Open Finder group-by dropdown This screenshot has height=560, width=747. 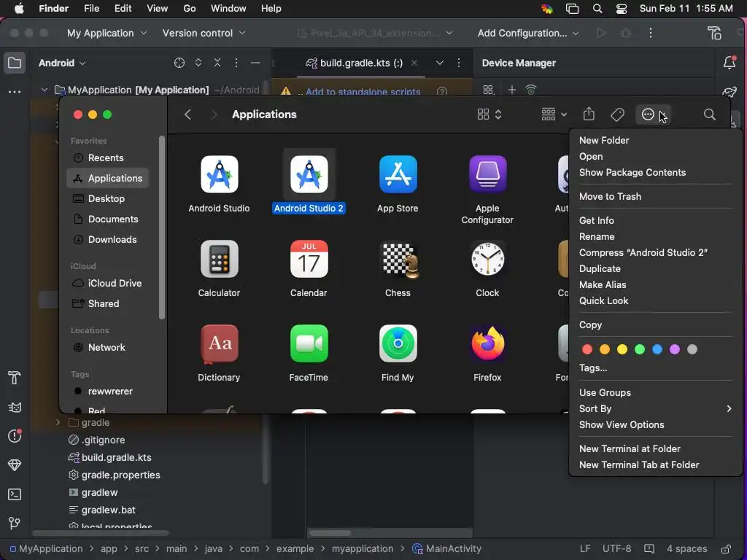point(554,114)
